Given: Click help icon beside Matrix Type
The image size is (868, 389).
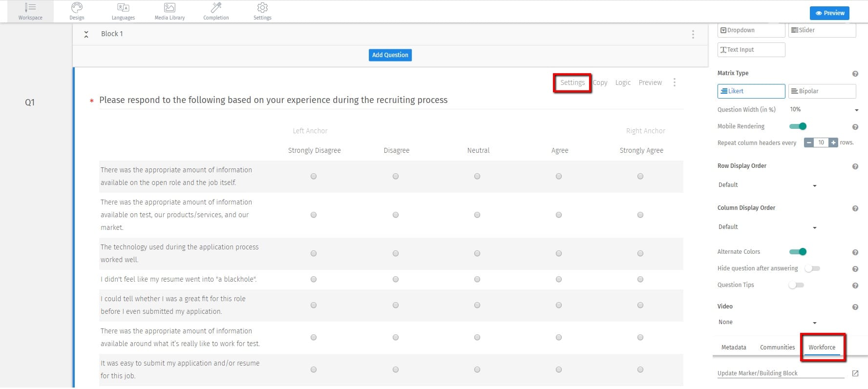Looking at the screenshot, I should [855, 74].
